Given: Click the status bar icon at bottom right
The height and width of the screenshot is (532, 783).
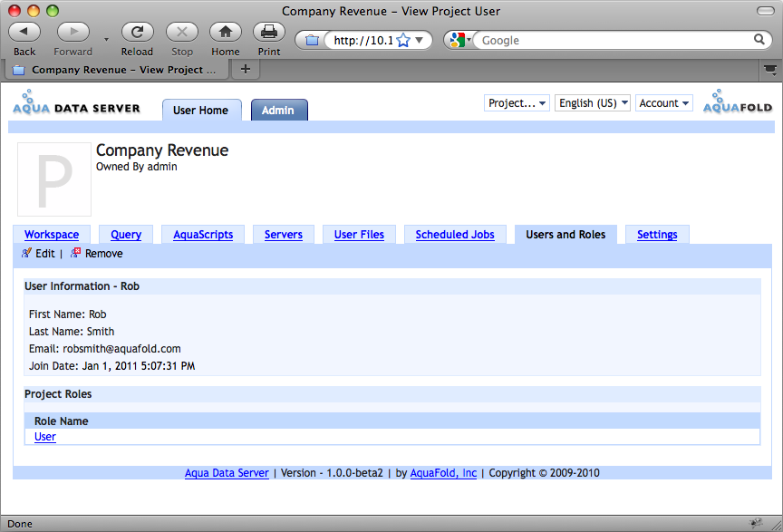Looking at the screenshot, I should [x=756, y=523].
